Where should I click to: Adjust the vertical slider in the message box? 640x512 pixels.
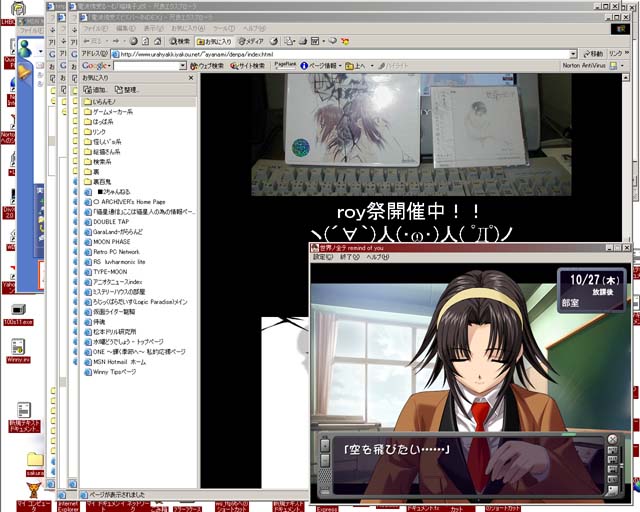[x=622, y=466]
